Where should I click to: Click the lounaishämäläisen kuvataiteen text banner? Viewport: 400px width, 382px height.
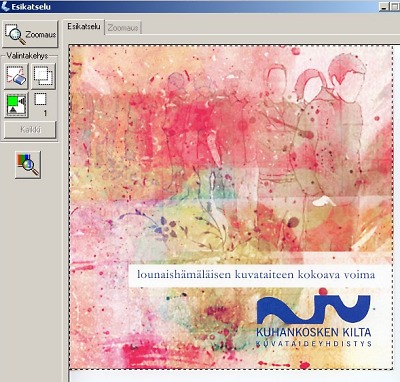256,275
